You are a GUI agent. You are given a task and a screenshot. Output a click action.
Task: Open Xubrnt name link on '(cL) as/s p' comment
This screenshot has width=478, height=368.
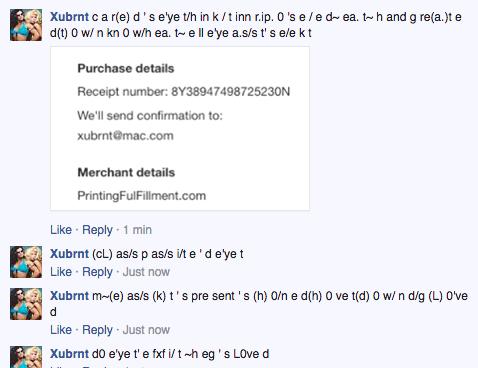(69, 254)
